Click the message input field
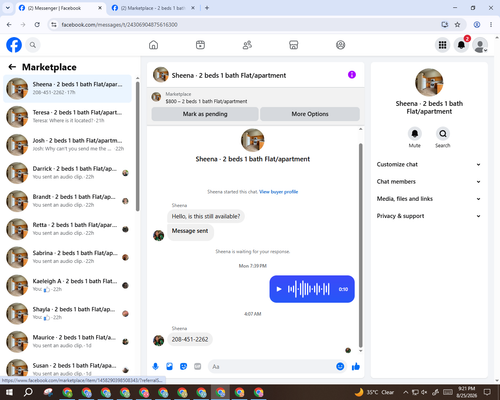This screenshot has width=500, height=400. coord(272,367)
